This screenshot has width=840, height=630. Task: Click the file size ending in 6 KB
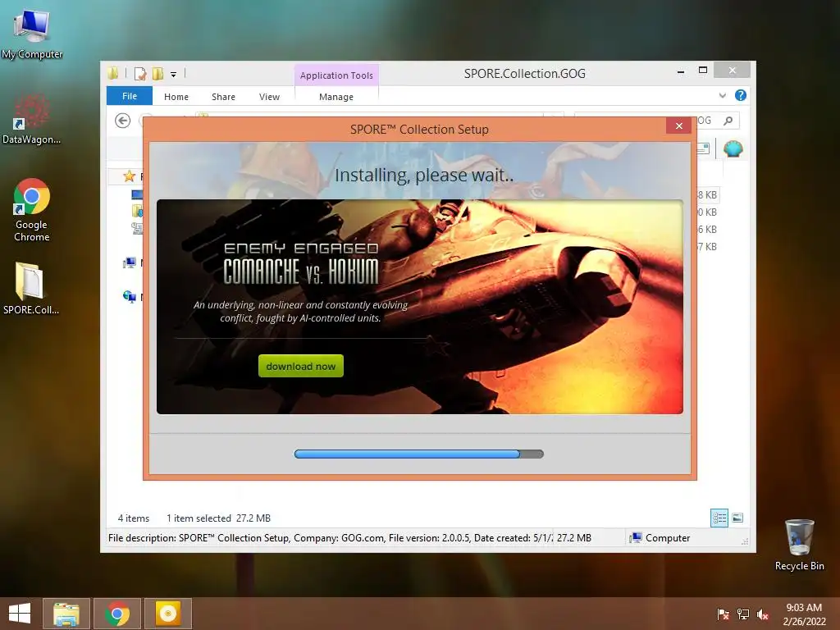[707, 230]
